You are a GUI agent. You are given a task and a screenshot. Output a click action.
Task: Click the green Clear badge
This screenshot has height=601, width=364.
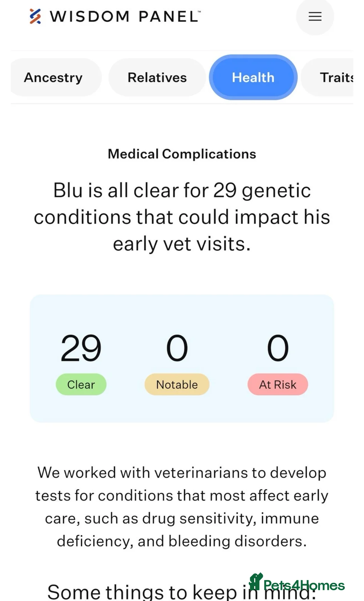(x=81, y=384)
